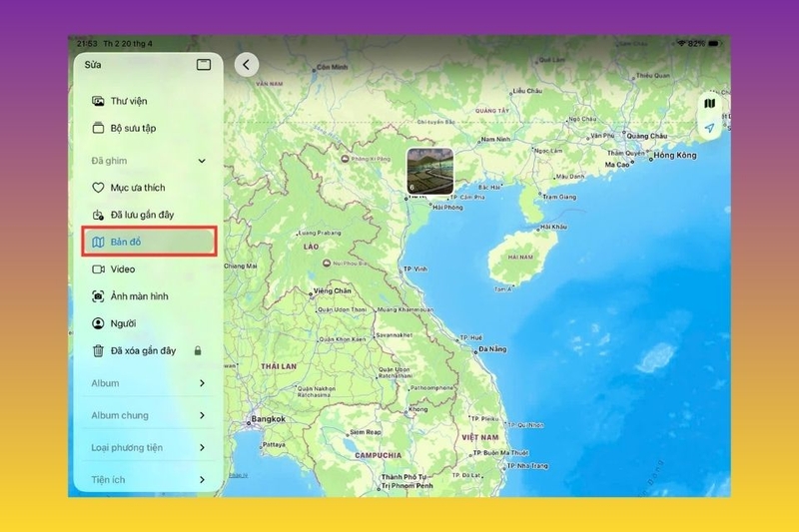Click the Bộ sưu tập stack icon
The height and width of the screenshot is (532, 799).
point(98,128)
